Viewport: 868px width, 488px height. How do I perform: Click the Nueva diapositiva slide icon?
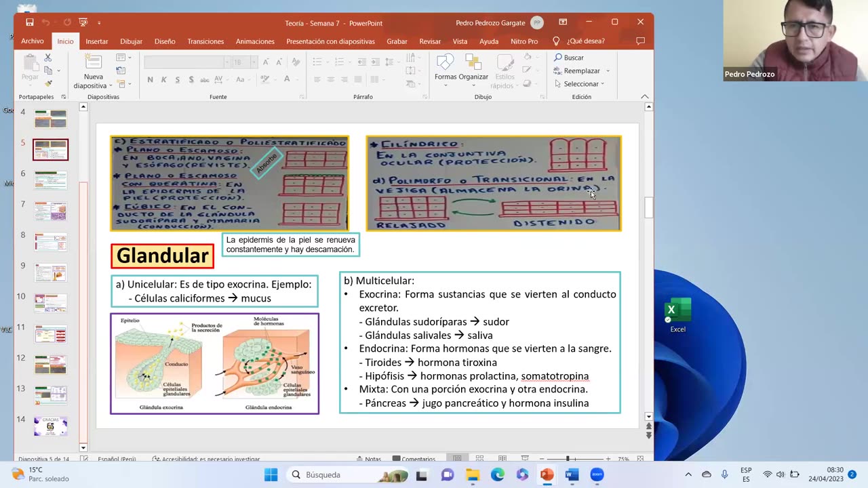tap(94, 62)
